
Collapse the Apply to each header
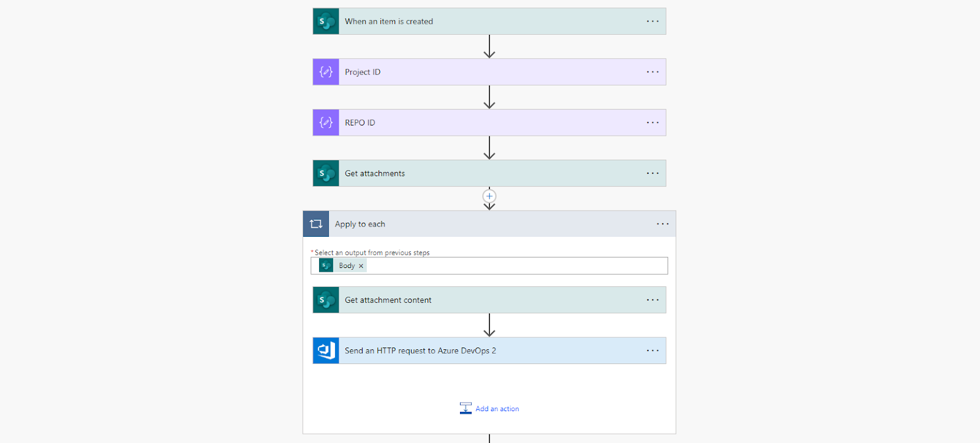pos(489,224)
